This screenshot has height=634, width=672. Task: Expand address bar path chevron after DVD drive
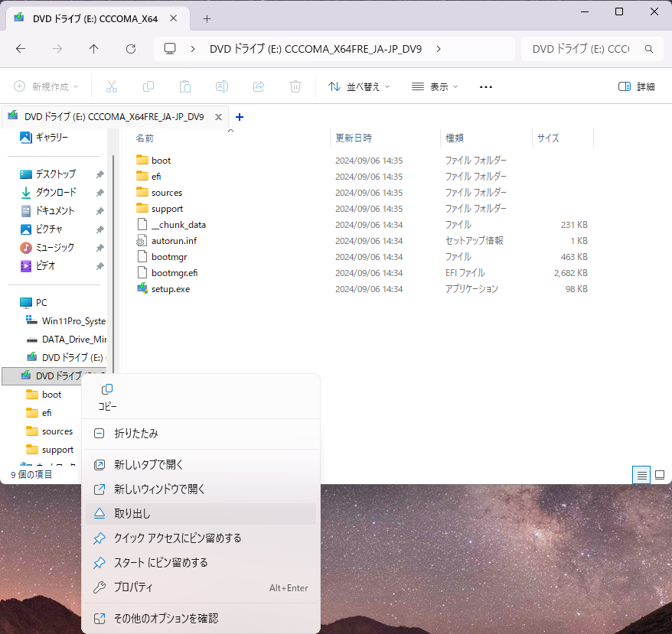439,49
